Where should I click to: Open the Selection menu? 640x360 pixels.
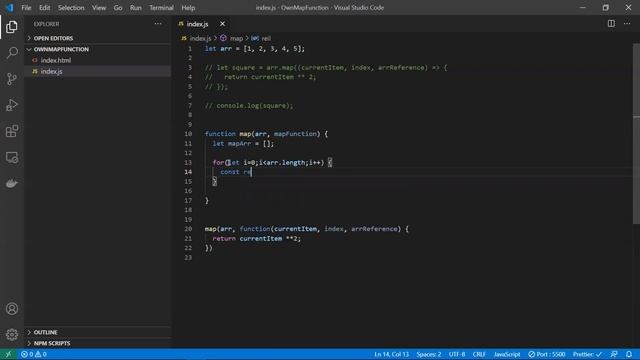[x=71, y=8]
